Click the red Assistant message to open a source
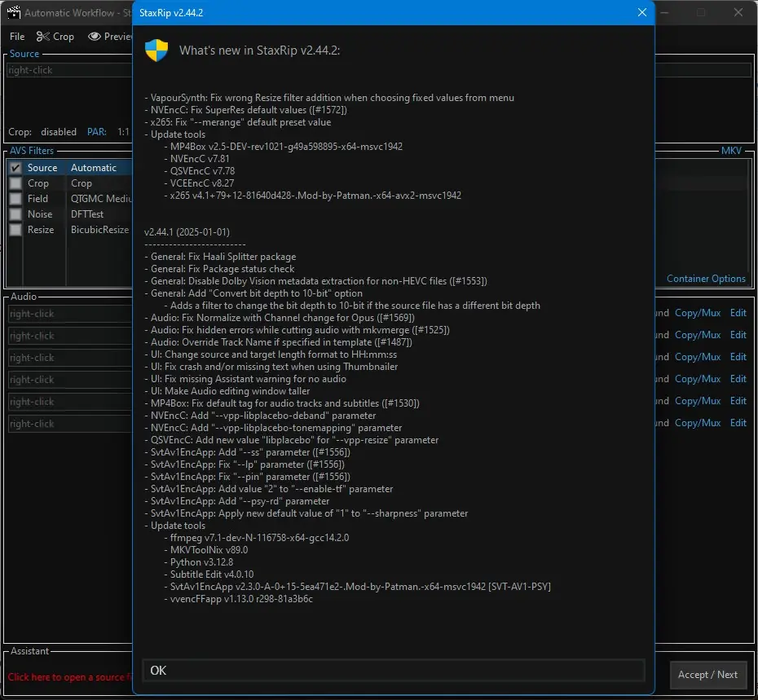 (x=69, y=677)
